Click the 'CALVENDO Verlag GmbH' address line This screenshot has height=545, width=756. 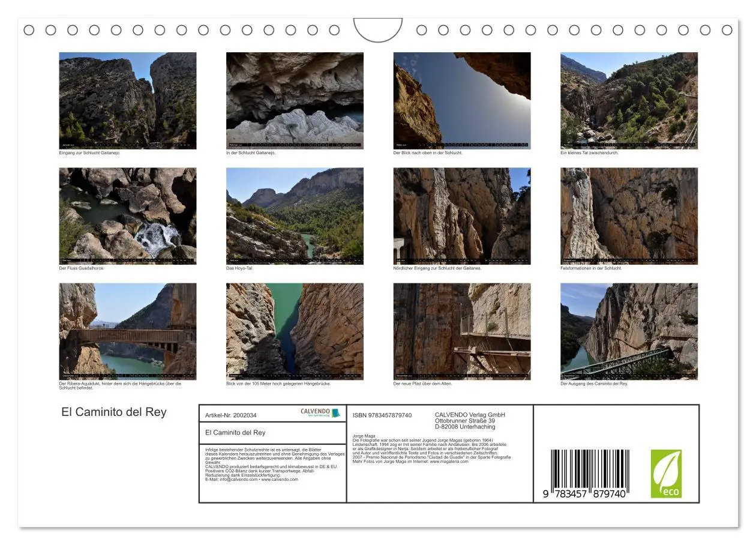470,415
